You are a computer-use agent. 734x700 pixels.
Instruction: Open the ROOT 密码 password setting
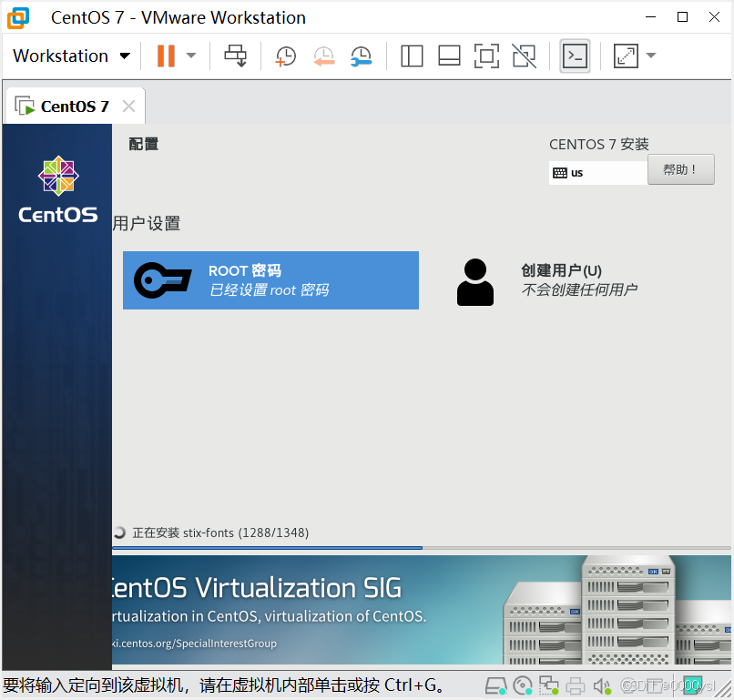point(270,280)
